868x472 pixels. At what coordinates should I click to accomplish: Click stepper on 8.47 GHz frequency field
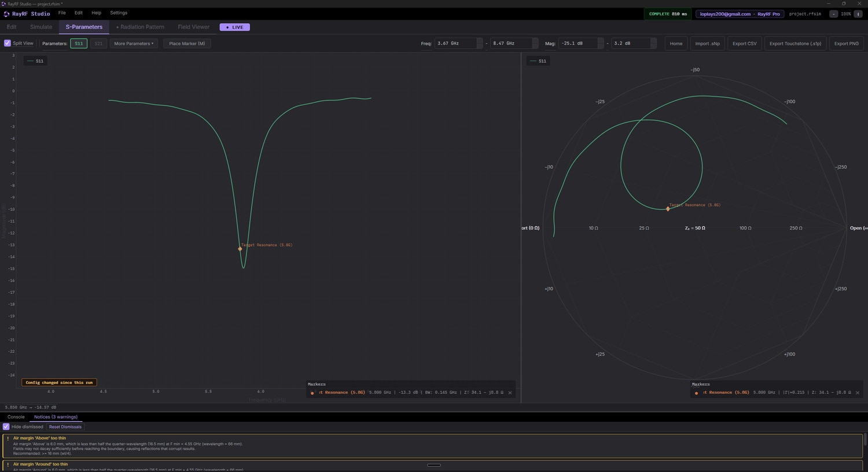pos(535,43)
